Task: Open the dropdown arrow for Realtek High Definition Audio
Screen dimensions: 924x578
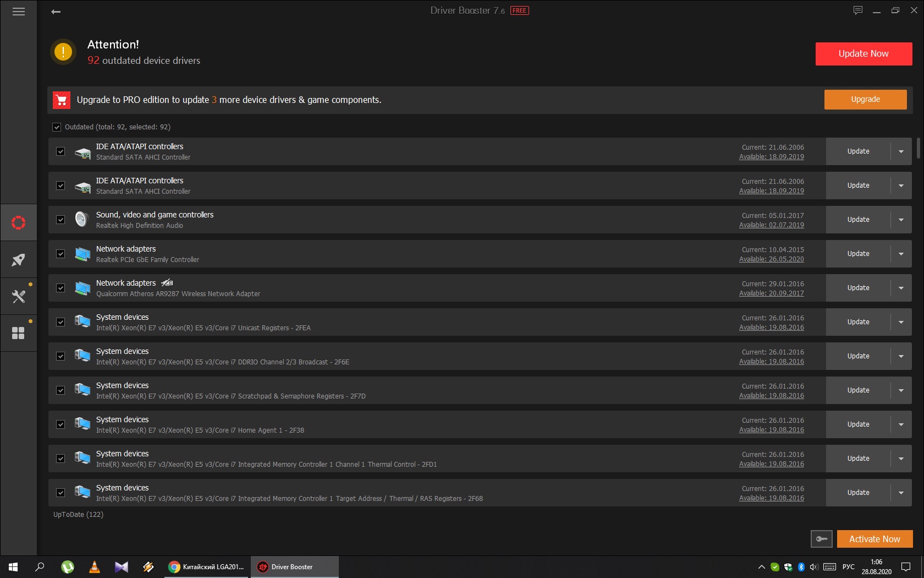Action: [901, 220]
